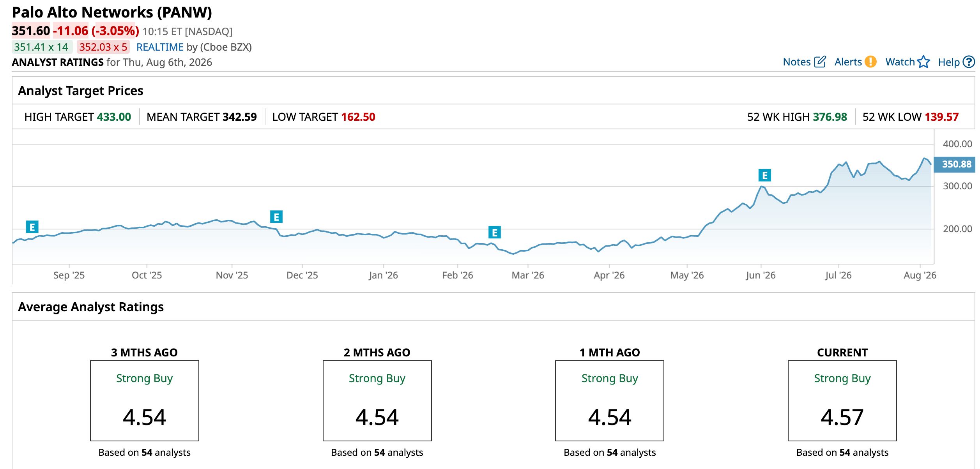The width and height of the screenshot is (980, 469).
Task: Click the last price 351.60
Action: [31, 31]
